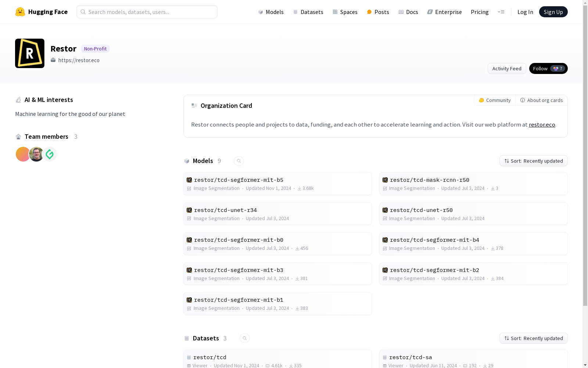The height and width of the screenshot is (368, 588).
Task: Click download count icon on tcd-segformer-mit-b5
Action: point(300,188)
